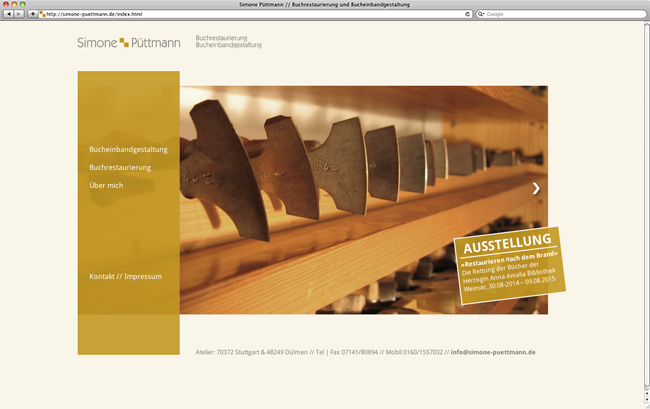The image size is (650, 409).
Task: Click the browser Forward arrow button
Action: [x=19, y=14]
